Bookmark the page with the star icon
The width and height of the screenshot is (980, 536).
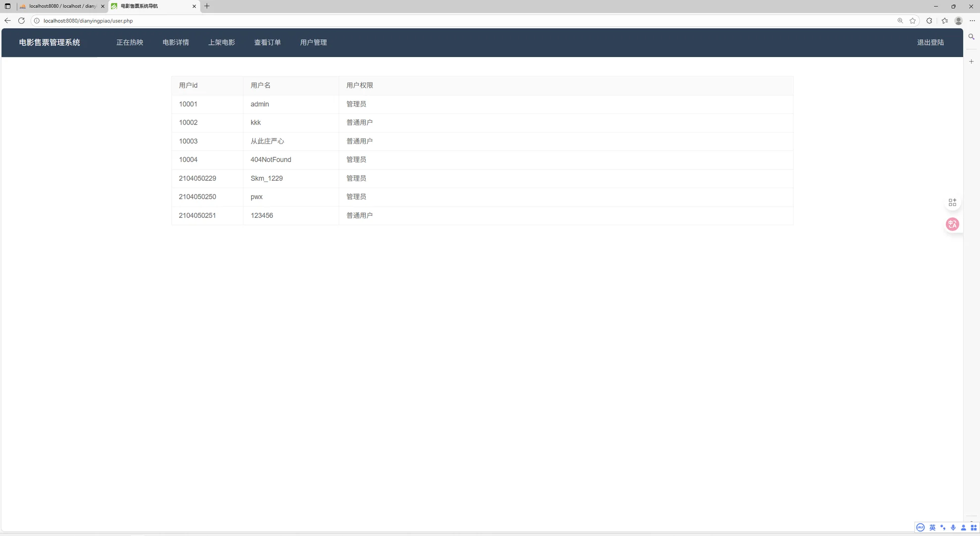point(913,21)
